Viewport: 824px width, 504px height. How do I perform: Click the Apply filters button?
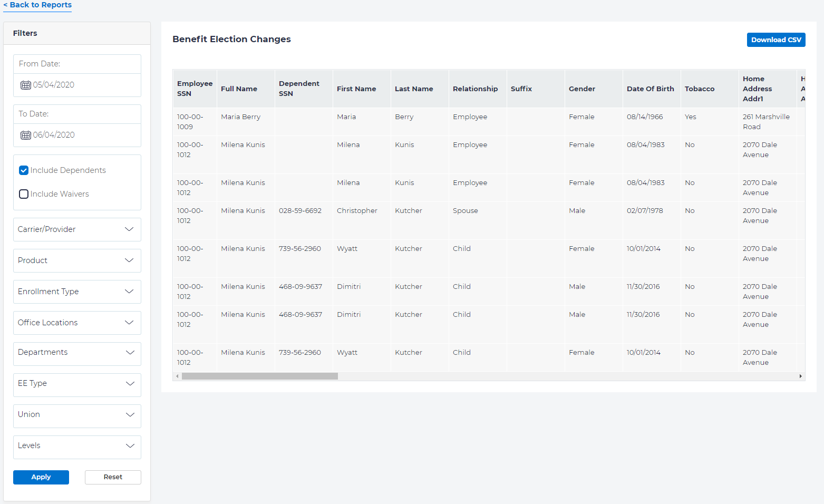click(x=41, y=477)
